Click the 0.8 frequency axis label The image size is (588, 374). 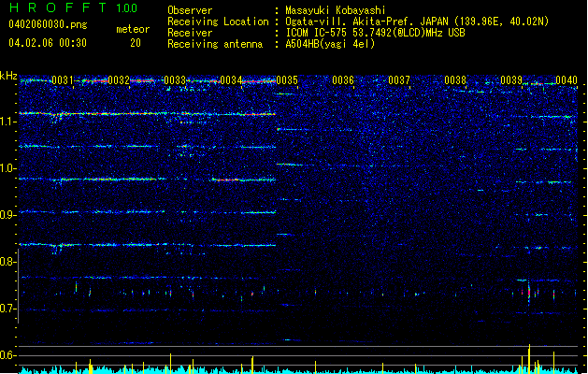(8, 262)
